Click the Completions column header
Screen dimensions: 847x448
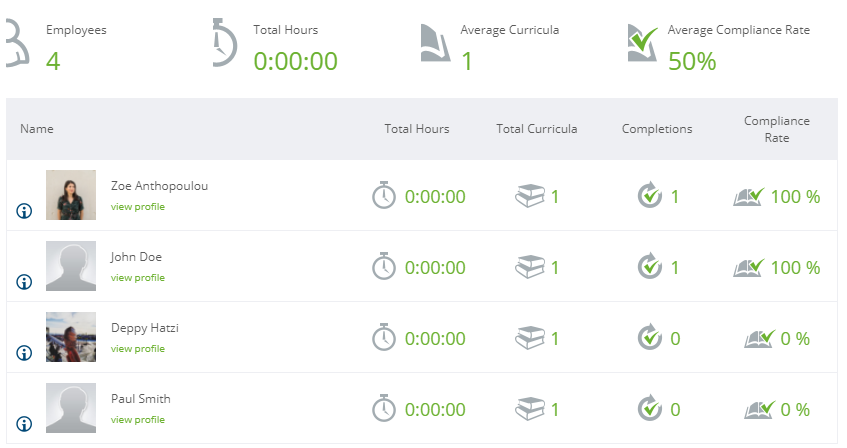[x=657, y=129]
